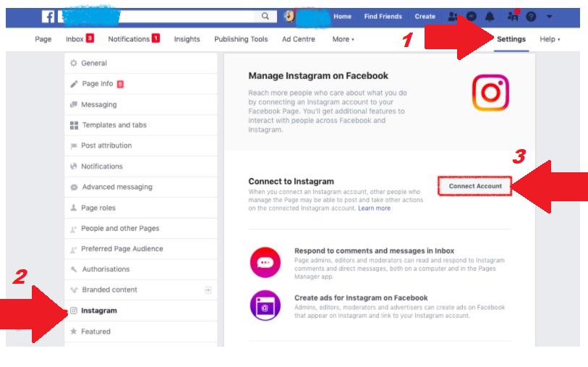Open Find Friends link
588x367 pixels.
(x=383, y=17)
